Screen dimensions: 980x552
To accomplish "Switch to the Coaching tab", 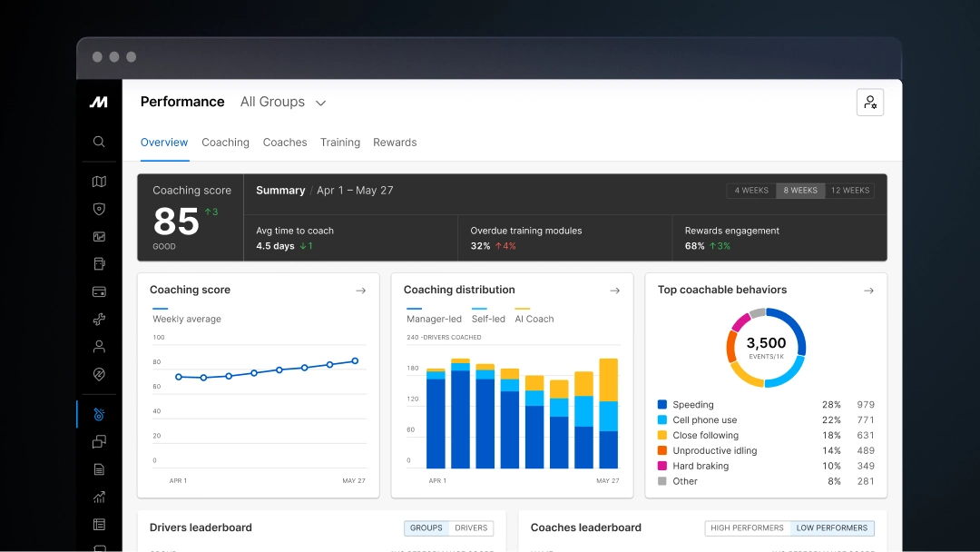I will point(225,143).
